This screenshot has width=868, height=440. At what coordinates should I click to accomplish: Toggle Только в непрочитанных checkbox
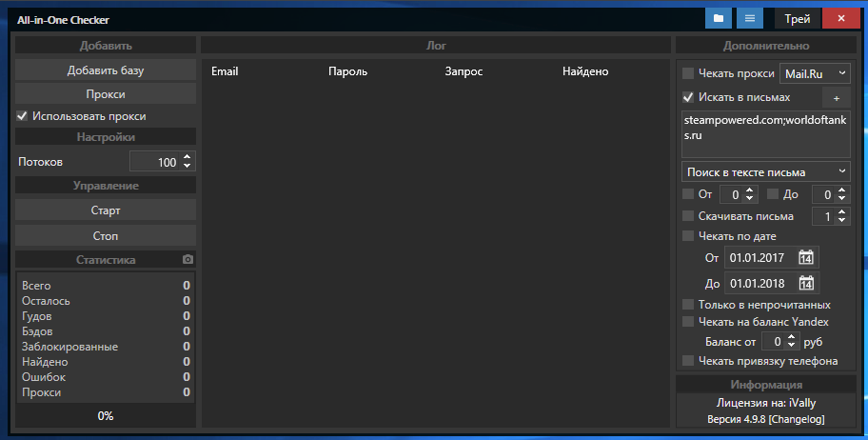coord(689,305)
